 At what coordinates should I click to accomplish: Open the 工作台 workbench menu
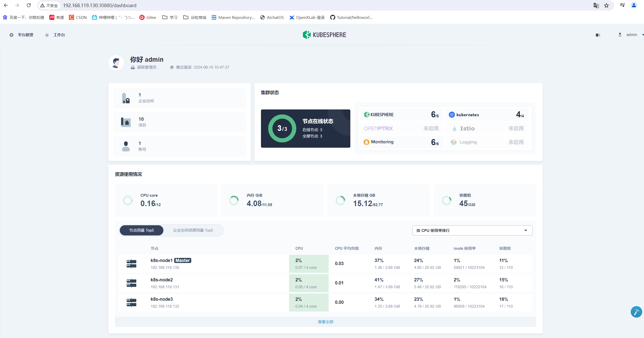coord(59,35)
